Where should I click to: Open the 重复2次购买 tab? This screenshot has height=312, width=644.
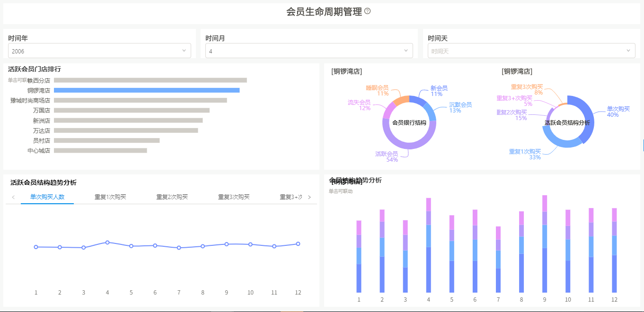[172, 197]
